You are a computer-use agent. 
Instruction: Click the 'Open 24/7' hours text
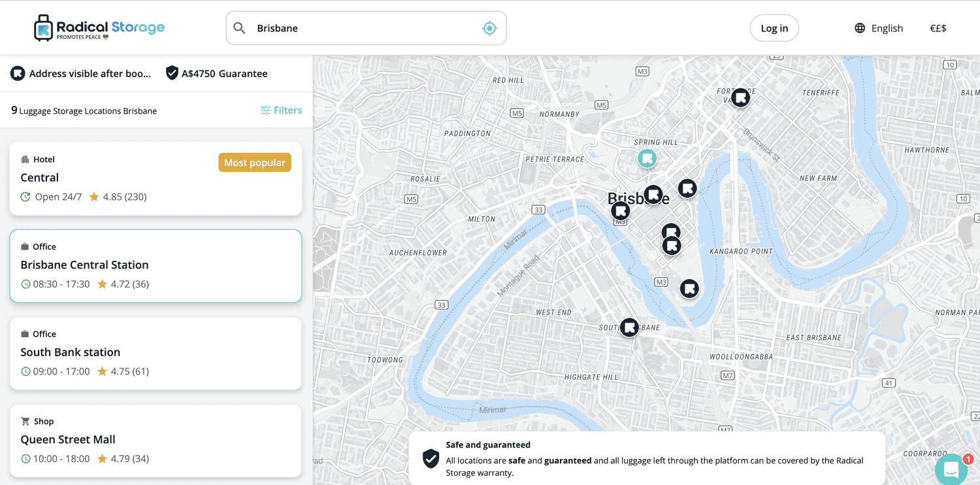(59, 197)
